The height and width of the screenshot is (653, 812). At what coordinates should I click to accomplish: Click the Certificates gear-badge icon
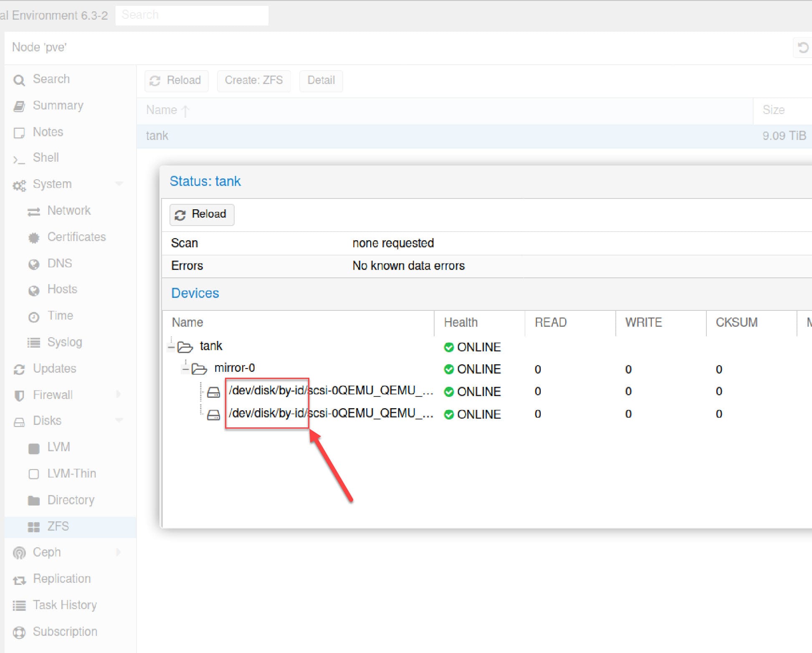pyautogui.click(x=34, y=238)
